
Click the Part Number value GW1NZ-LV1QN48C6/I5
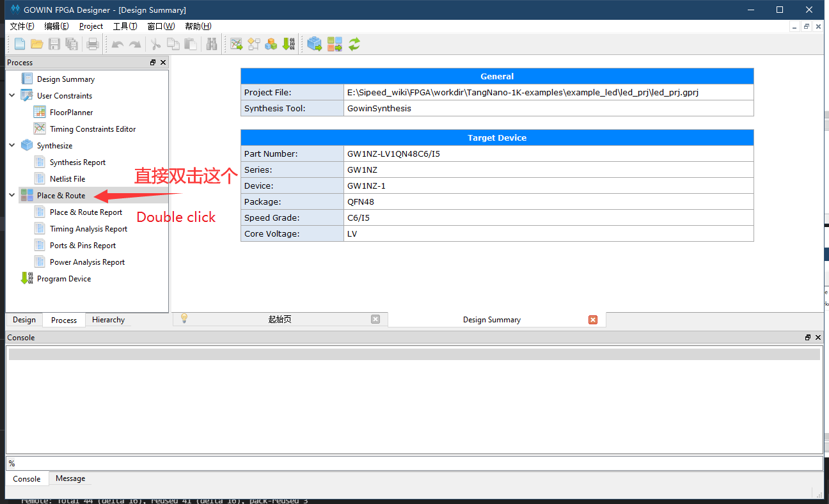coord(393,154)
